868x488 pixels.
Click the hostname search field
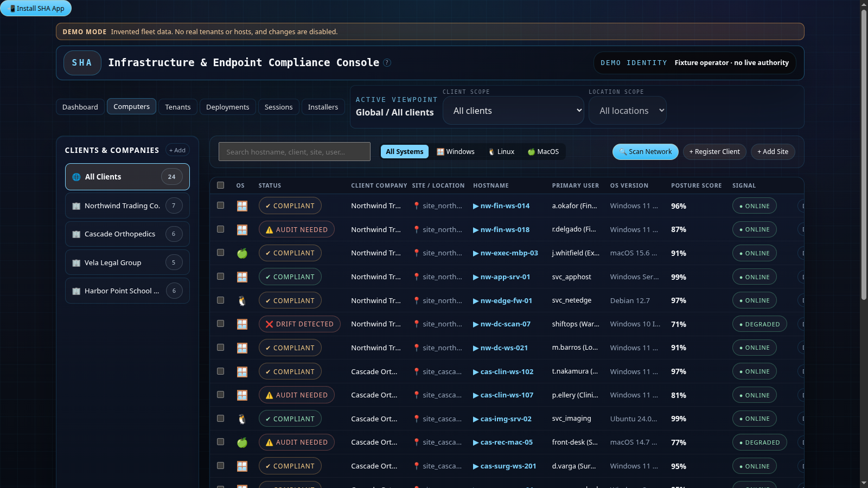point(295,152)
